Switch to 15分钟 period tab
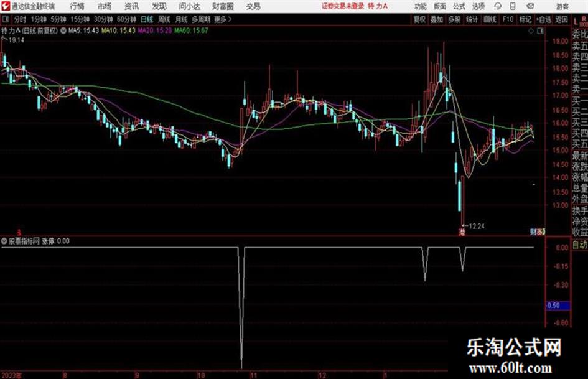The image size is (588, 379). click(x=80, y=19)
